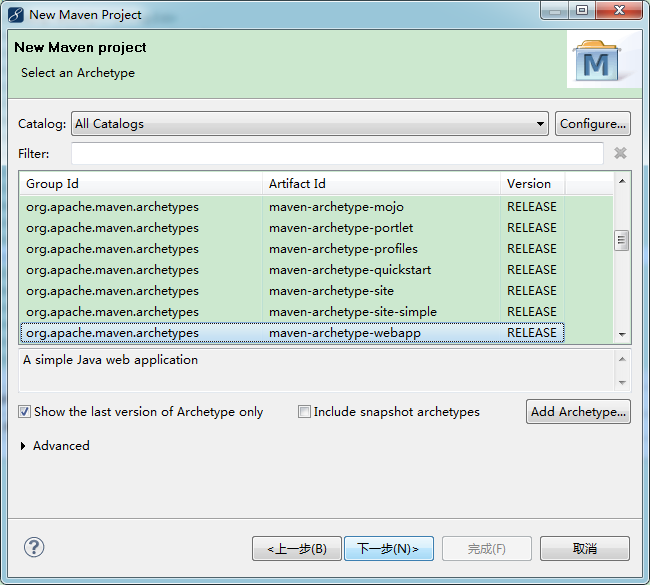Select the maven-archetype-site-simple row

[x=292, y=312]
